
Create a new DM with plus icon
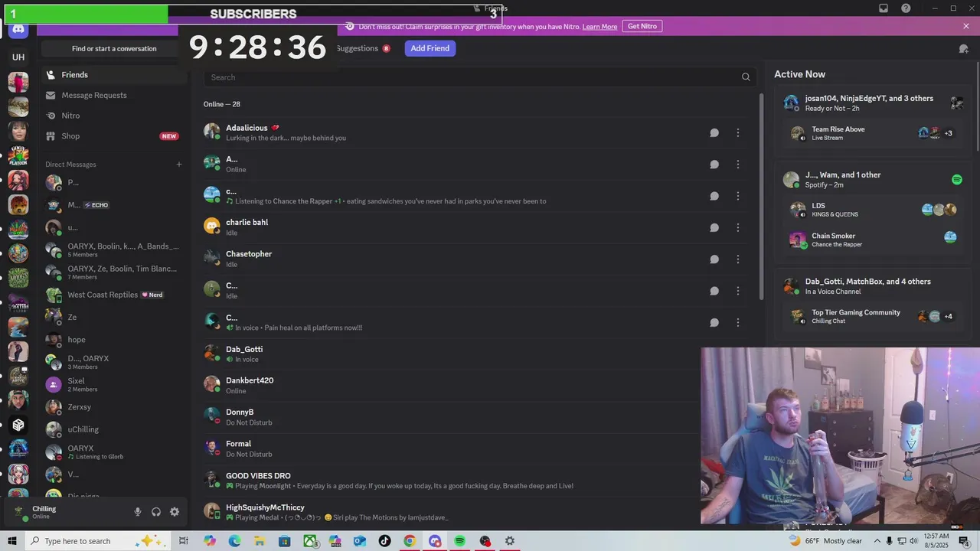click(179, 165)
